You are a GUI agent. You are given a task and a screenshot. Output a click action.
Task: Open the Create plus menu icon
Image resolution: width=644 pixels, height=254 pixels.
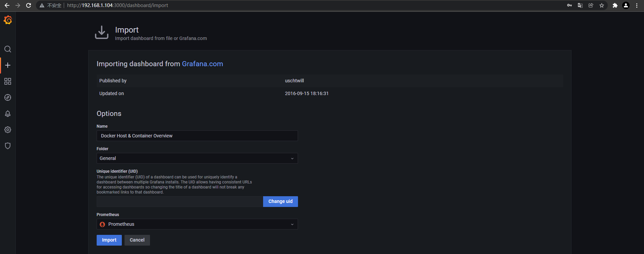(x=8, y=65)
